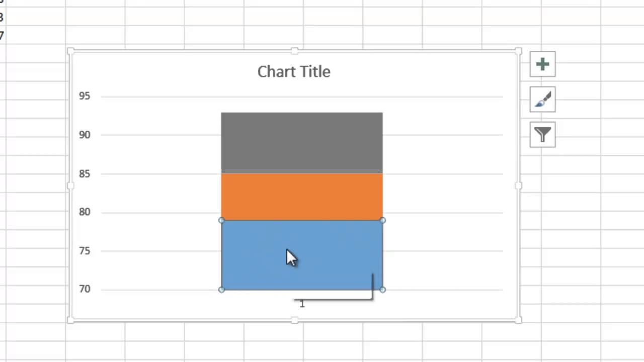Viewport: 644px width, 362px height.
Task: Click the 70 vertical axis label
Action: pyautogui.click(x=85, y=289)
